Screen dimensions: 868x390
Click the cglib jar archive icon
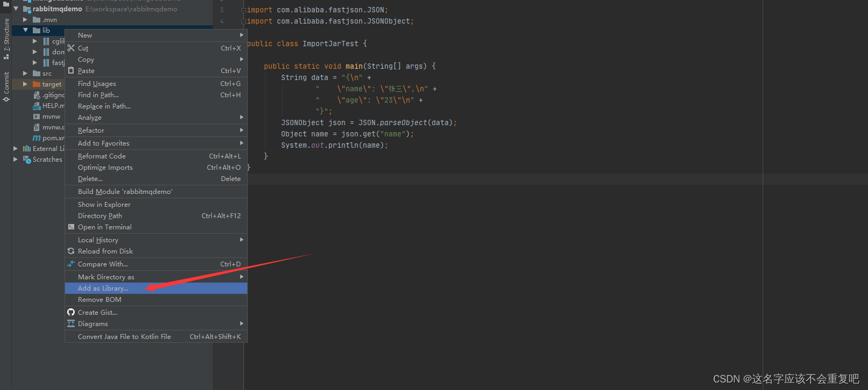(46, 41)
